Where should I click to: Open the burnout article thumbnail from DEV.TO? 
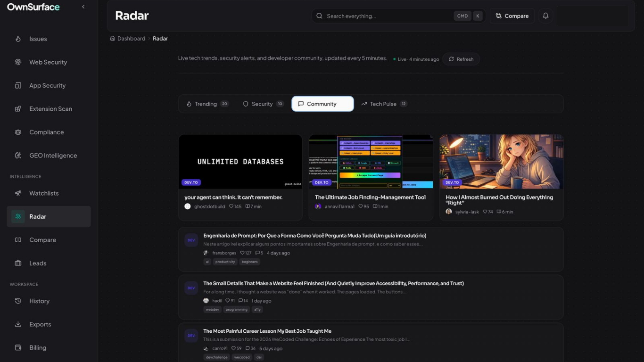501,161
